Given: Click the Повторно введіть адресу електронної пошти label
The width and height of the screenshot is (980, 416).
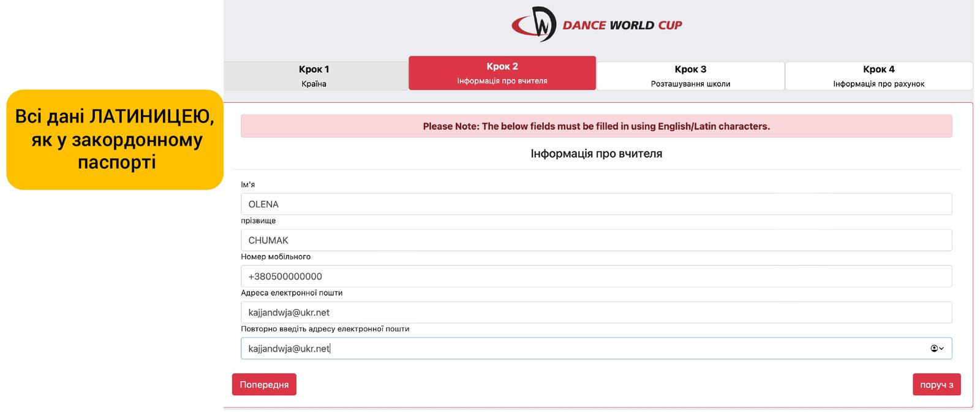Looking at the screenshot, I should point(325,329).
